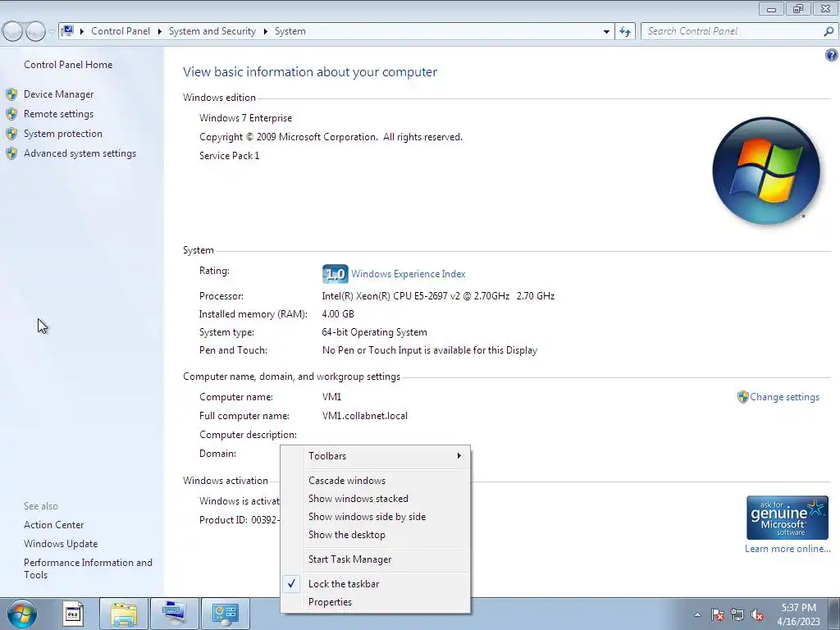
Task: Open the recent pages dropdown arrow
Action: point(52,32)
